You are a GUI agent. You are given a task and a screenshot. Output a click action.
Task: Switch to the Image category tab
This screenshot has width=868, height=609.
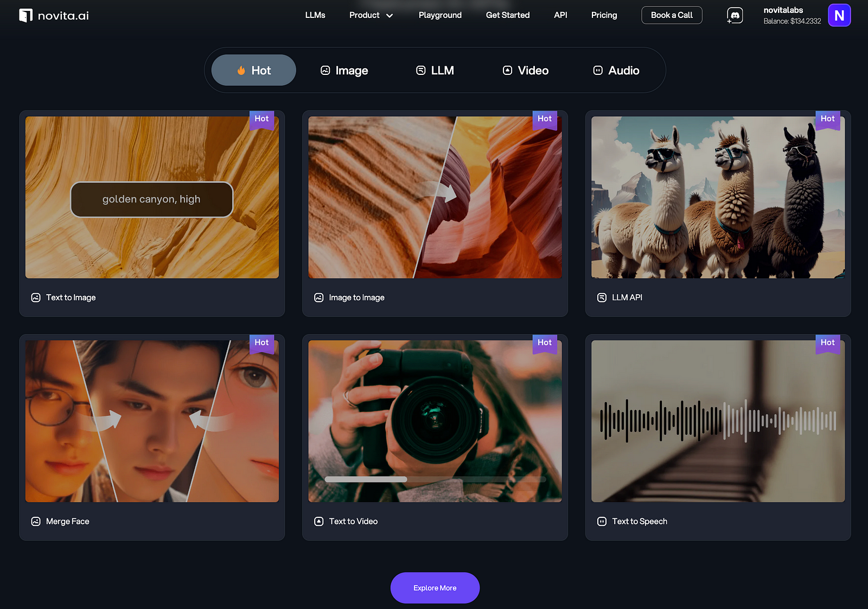coord(344,71)
